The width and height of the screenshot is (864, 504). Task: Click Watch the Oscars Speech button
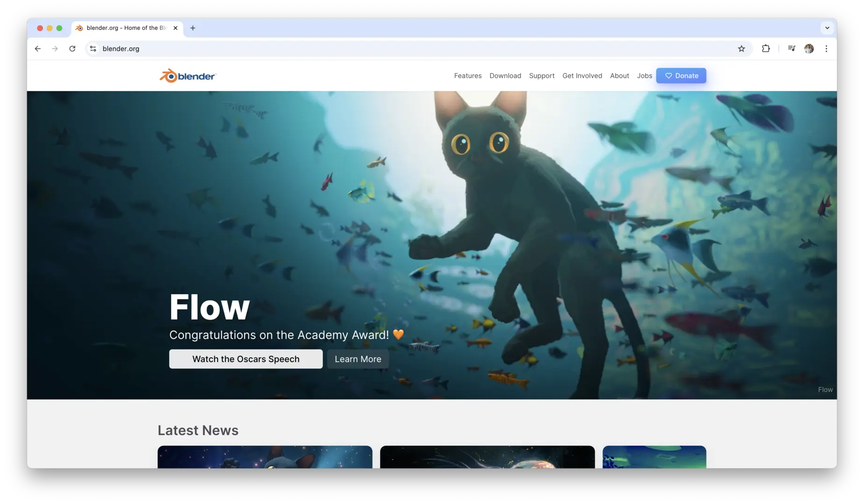[246, 359]
